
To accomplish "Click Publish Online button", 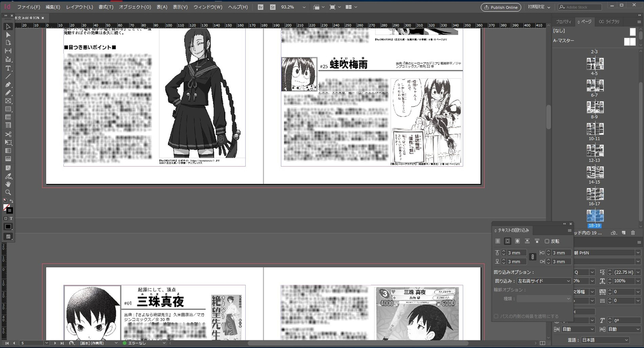I will pos(500,8).
